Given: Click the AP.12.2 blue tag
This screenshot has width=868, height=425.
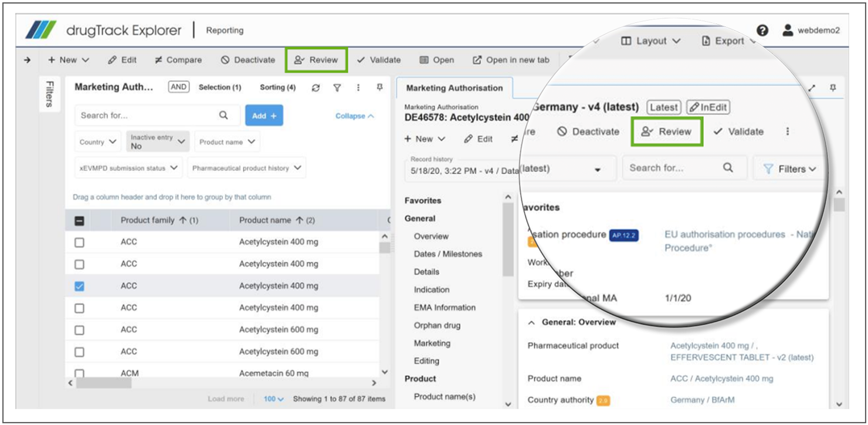Looking at the screenshot, I should (x=624, y=235).
